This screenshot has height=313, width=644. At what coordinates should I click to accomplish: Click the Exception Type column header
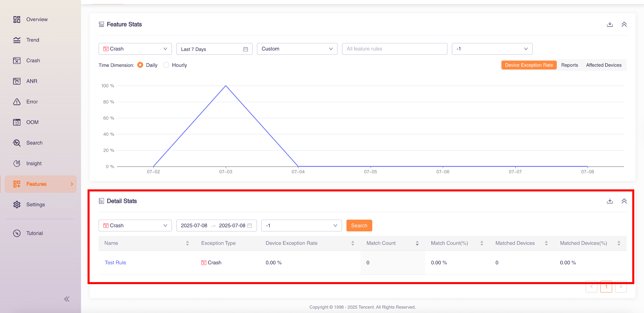[218, 243]
